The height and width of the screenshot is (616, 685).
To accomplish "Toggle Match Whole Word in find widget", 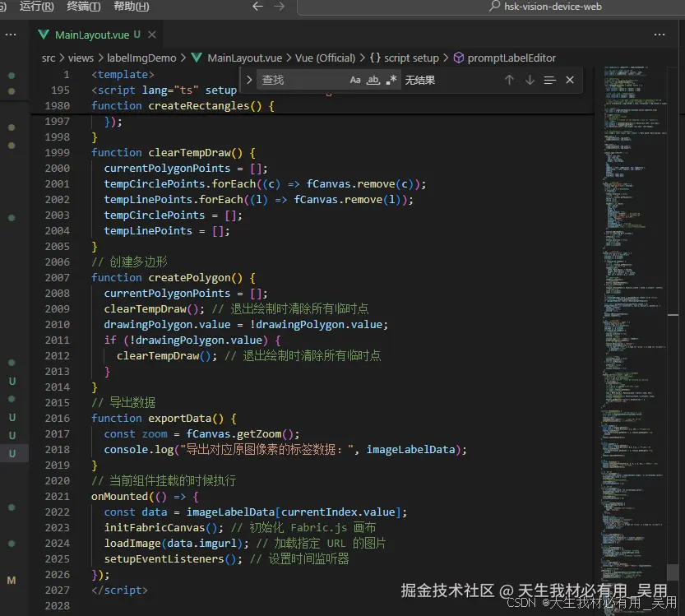I will click(373, 80).
